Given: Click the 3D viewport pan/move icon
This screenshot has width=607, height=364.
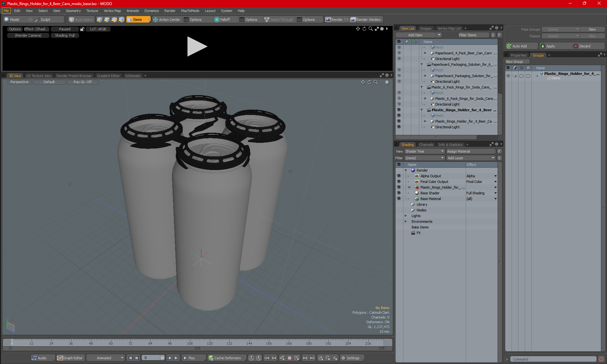Looking at the screenshot, I should tap(363, 82).
